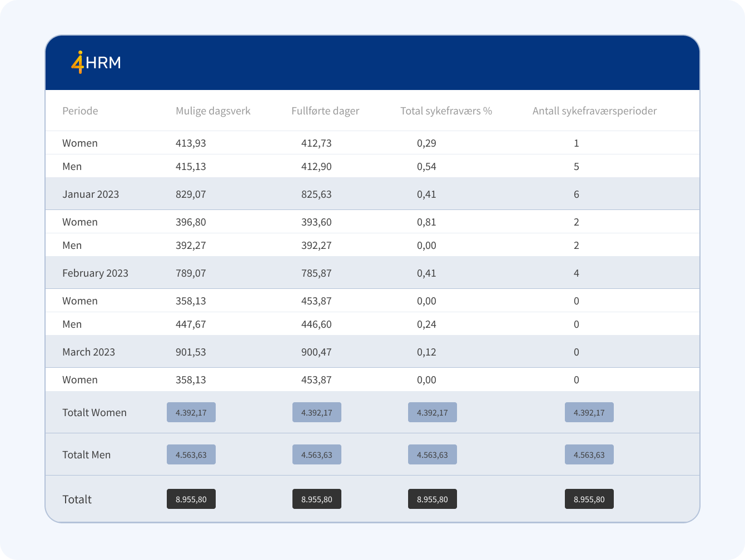Click dark 8.955,80 badge under Fullførte dager
This screenshot has width=745, height=560.
[317, 499]
